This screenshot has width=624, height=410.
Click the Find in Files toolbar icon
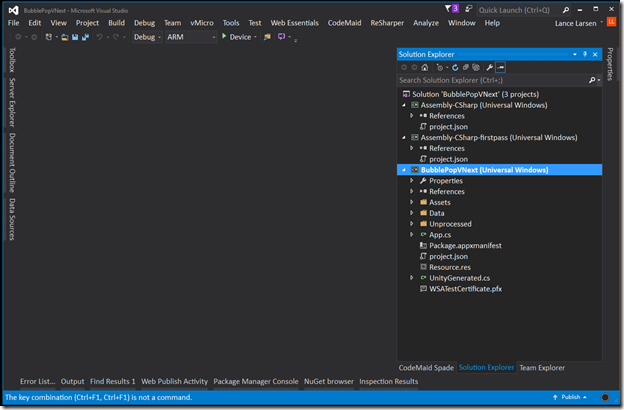[267, 37]
